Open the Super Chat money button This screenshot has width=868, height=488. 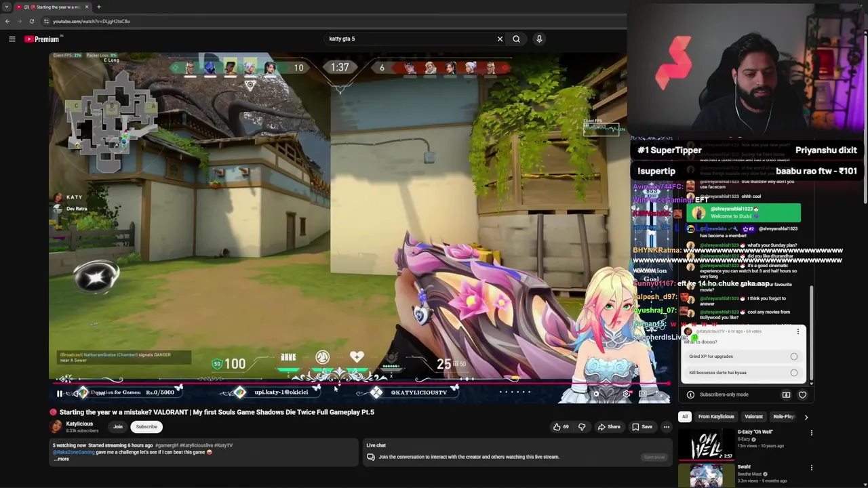[x=786, y=394]
